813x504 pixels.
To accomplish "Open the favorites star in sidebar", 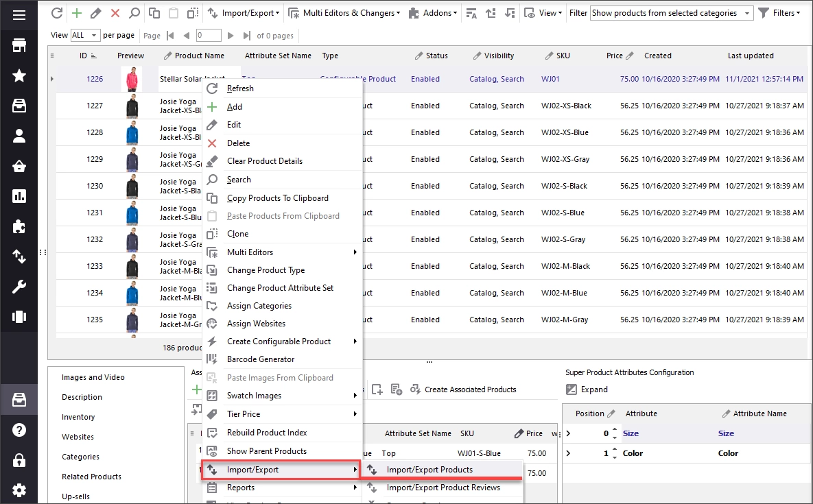I will click(x=19, y=75).
